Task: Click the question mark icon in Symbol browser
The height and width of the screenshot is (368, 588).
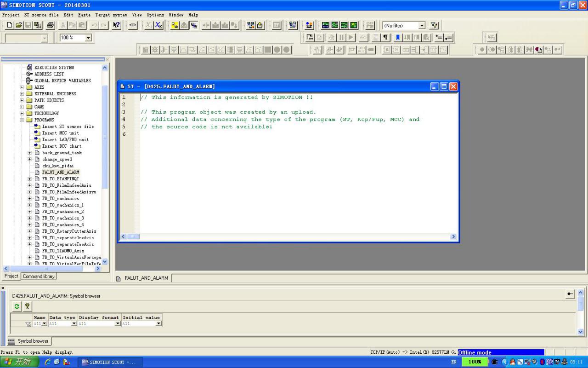Action: 27,306
